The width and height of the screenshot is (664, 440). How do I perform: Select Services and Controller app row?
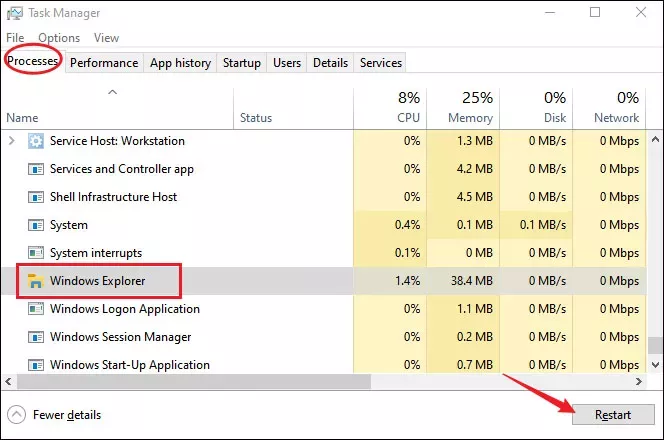pyautogui.click(x=324, y=169)
